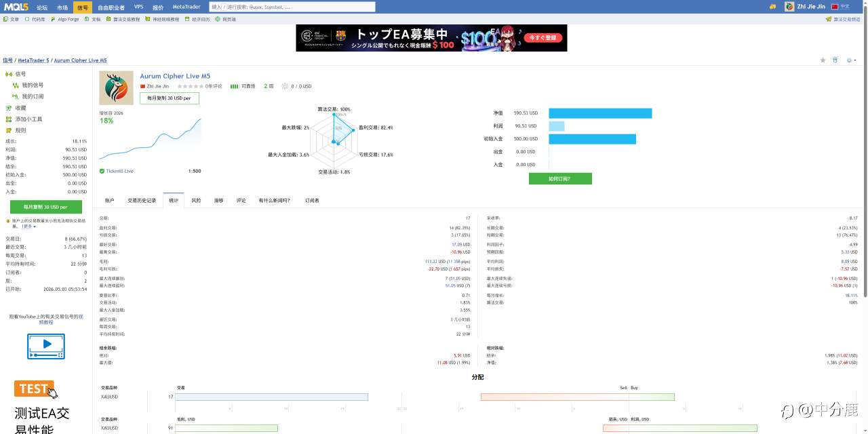The image size is (868, 434).
Task: Click the MQL5 logo
Action: click(15, 7)
